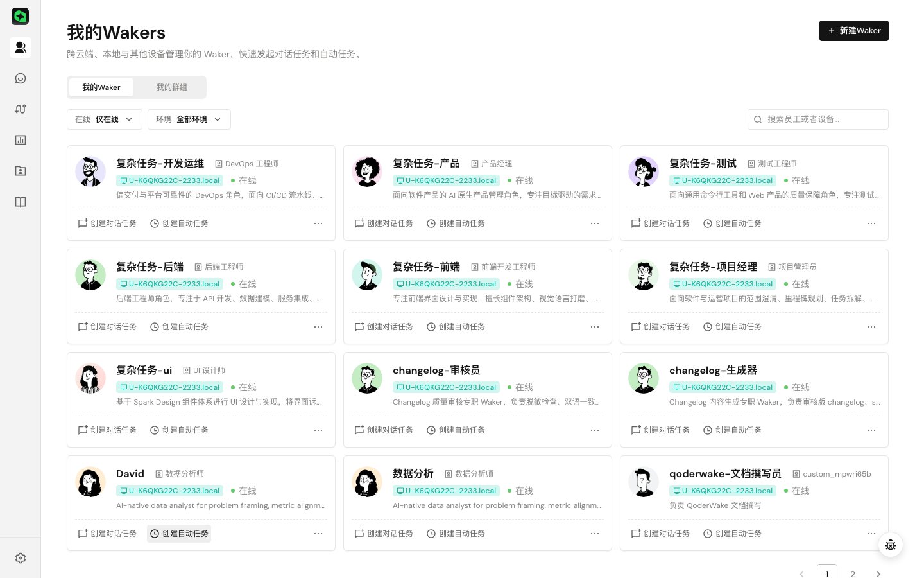创建对话任务 for 复杂任务-开发运维

pyautogui.click(x=107, y=223)
